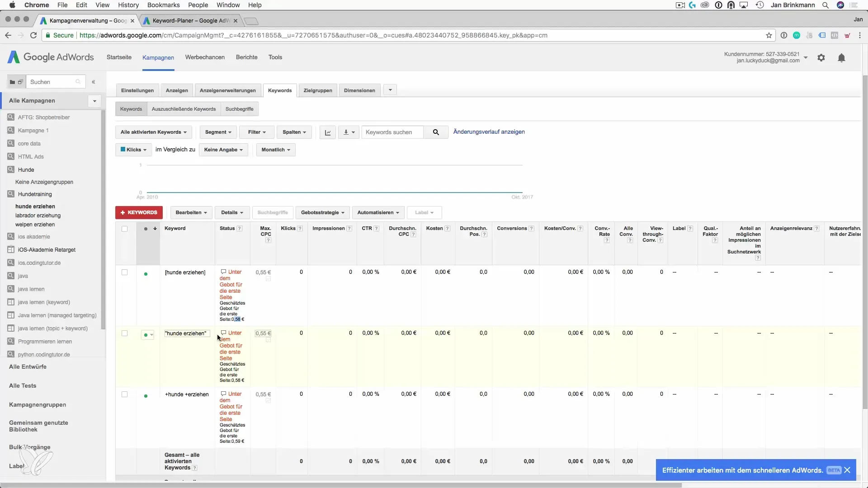This screenshot has height=488, width=868.
Task: Open the download report icon
Action: [x=349, y=132]
